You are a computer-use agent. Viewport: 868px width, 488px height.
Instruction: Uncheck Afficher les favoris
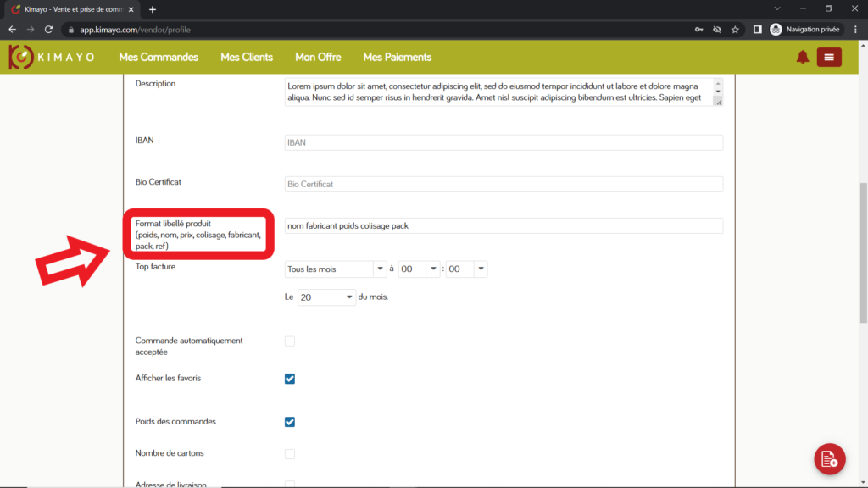pos(290,379)
